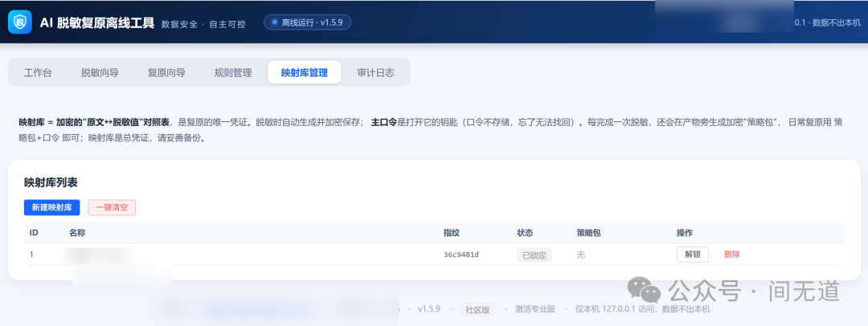Click the 指纹 column header
This screenshot has width=868, height=326.
[451, 233]
